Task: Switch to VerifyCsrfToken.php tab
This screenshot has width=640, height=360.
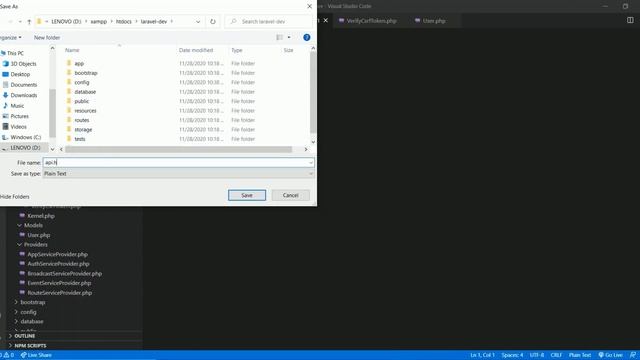Action: point(371,21)
